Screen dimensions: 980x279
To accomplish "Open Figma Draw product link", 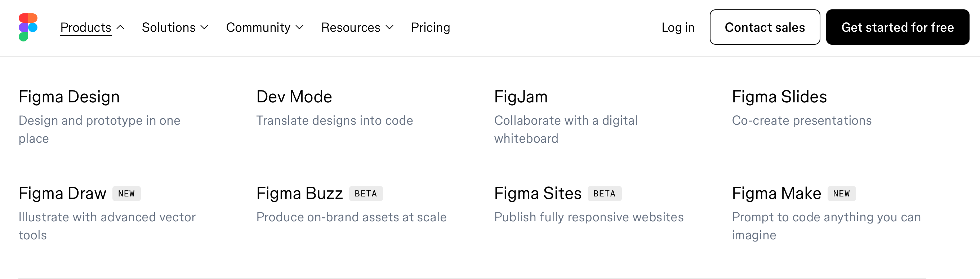I will [62, 193].
